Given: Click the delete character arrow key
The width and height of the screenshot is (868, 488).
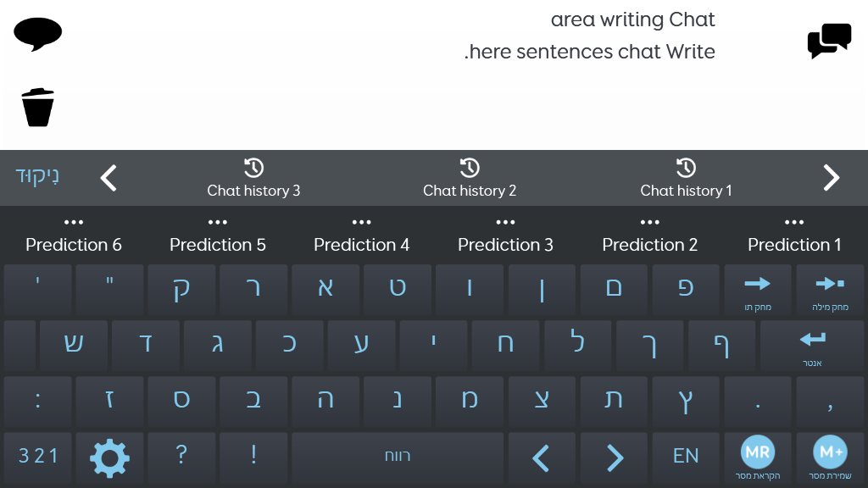Looking at the screenshot, I should point(758,291).
